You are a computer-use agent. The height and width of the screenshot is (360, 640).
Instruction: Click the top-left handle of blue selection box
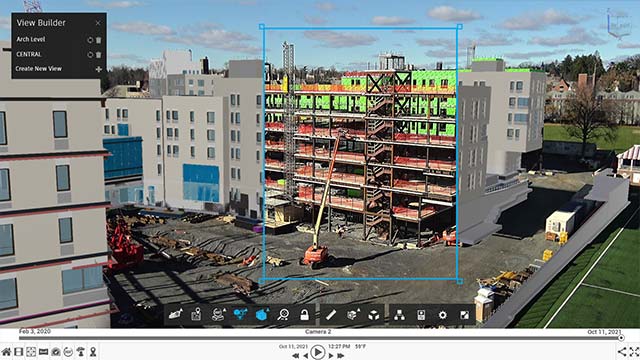click(x=262, y=27)
